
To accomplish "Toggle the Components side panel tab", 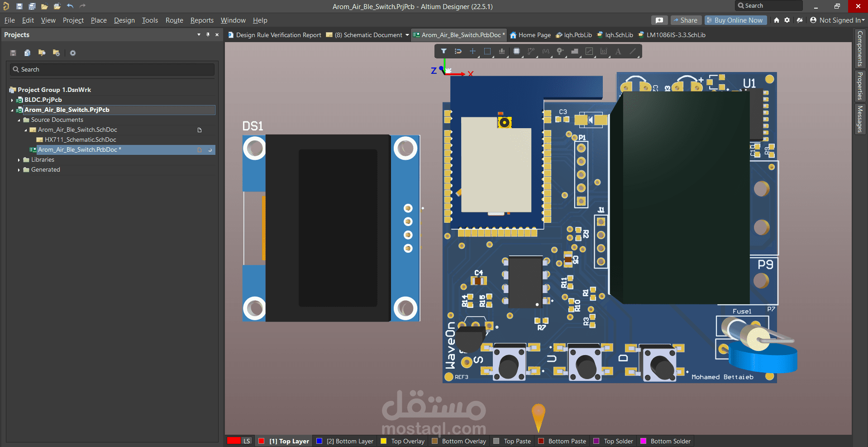I will [x=859, y=48].
